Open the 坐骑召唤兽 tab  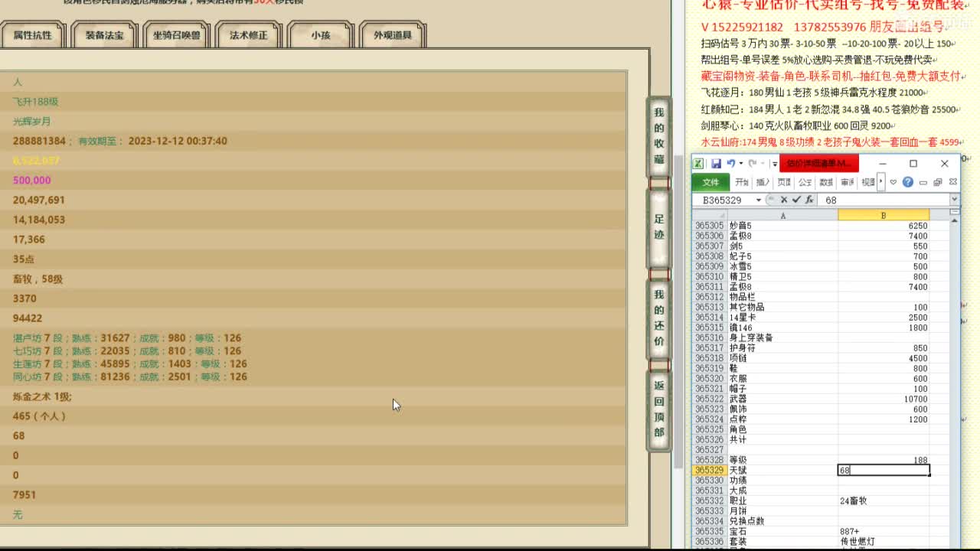[177, 35]
